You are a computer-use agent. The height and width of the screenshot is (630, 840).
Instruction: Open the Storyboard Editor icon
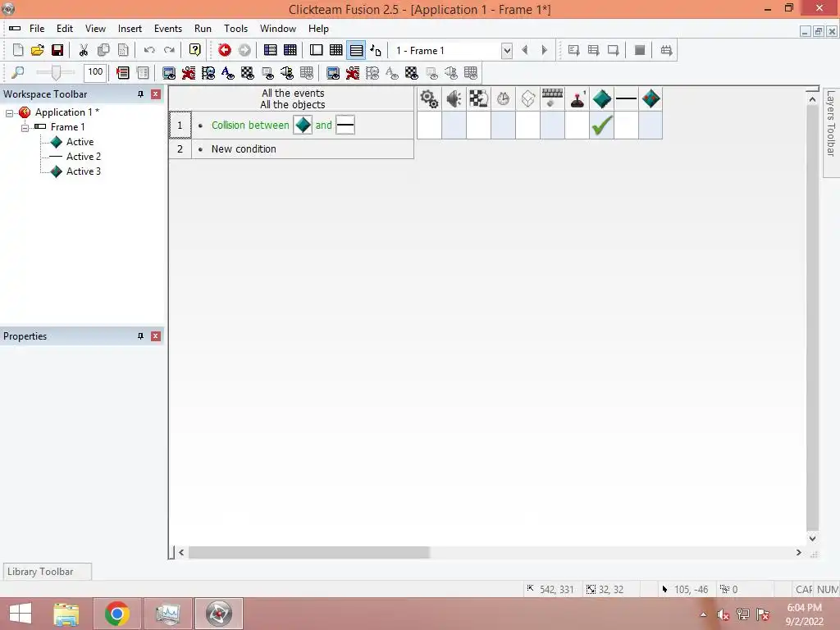click(x=271, y=50)
